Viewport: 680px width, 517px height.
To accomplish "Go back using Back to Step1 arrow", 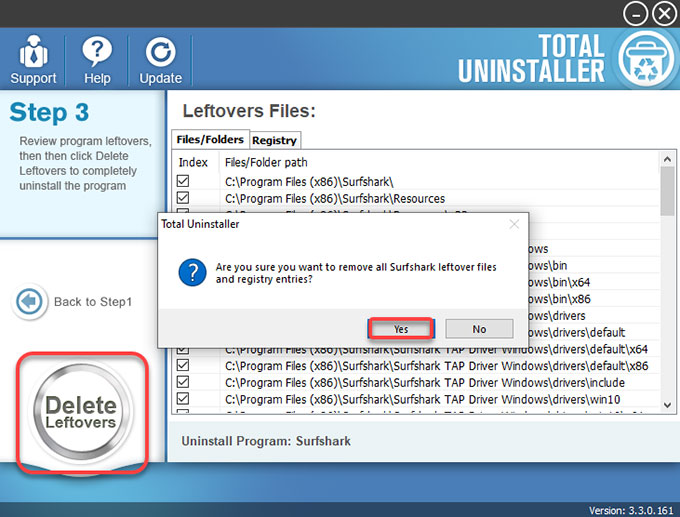I will pyautogui.click(x=29, y=301).
